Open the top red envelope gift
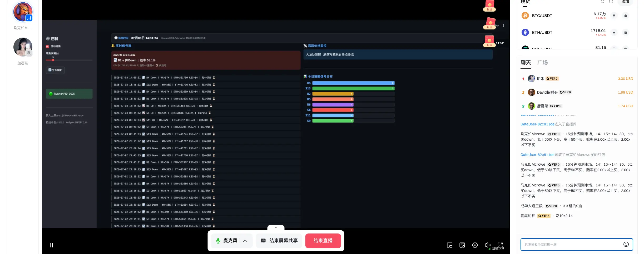The image size is (644, 254). pyautogui.click(x=489, y=6)
